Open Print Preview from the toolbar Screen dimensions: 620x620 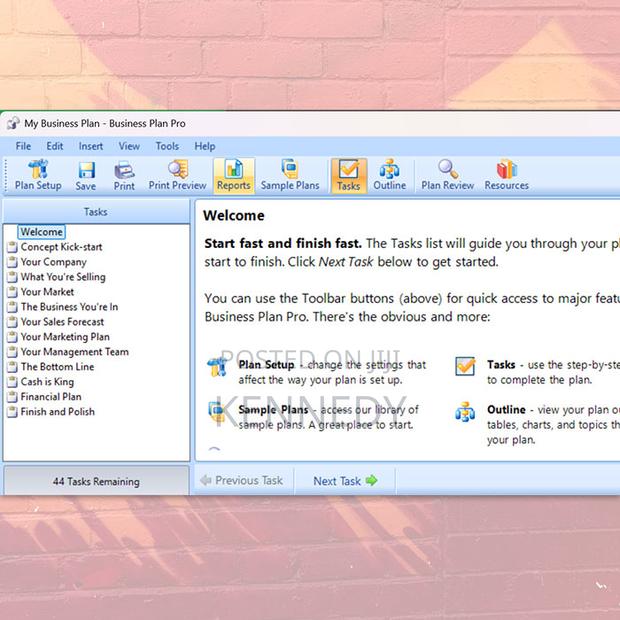pyautogui.click(x=177, y=174)
